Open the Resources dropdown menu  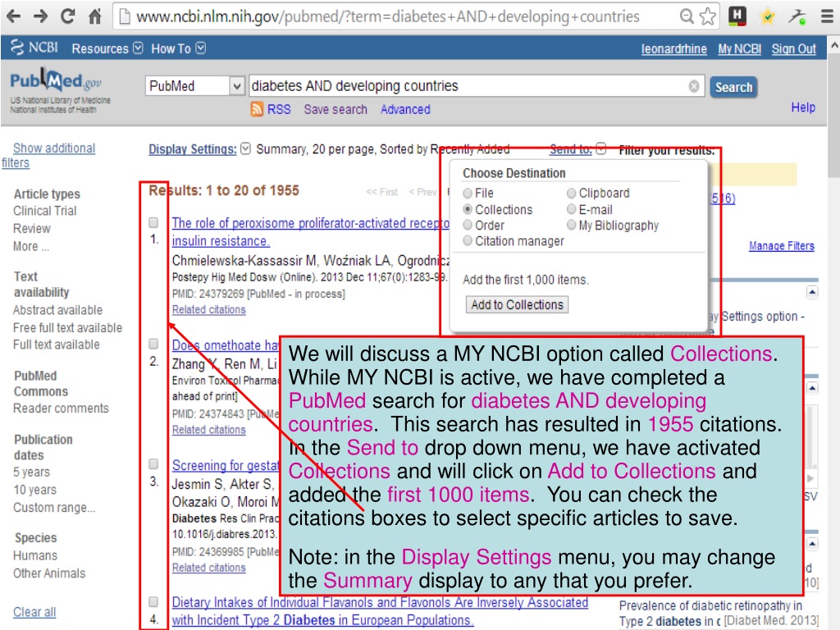pyautogui.click(x=107, y=48)
